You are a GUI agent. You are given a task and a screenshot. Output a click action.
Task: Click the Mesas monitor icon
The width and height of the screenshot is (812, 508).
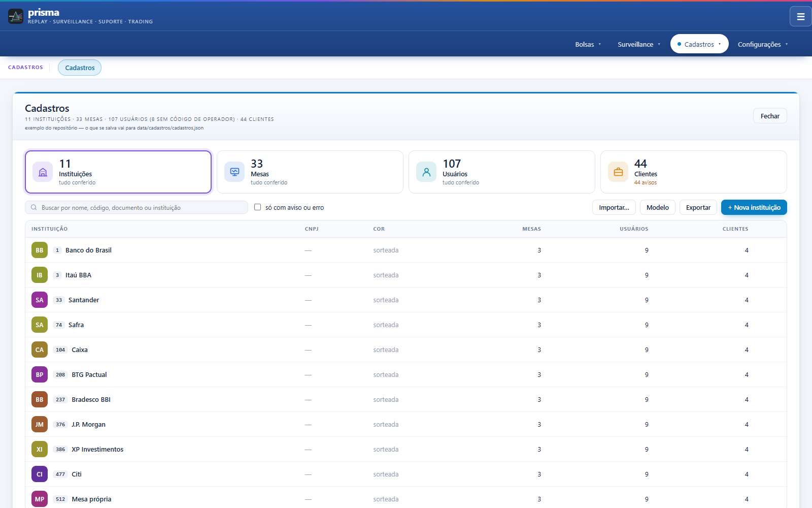tap(234, 172)
